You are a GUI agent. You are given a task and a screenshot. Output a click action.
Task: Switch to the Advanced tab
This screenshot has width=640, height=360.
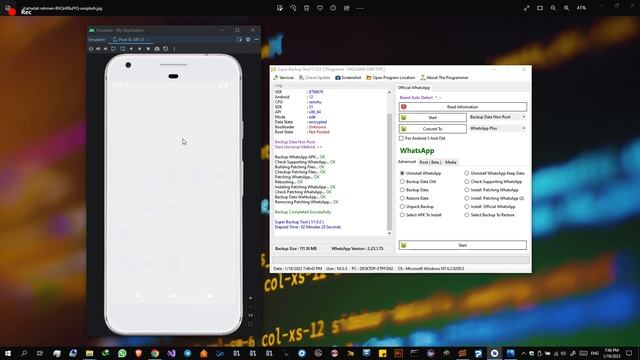pos(407,162)
